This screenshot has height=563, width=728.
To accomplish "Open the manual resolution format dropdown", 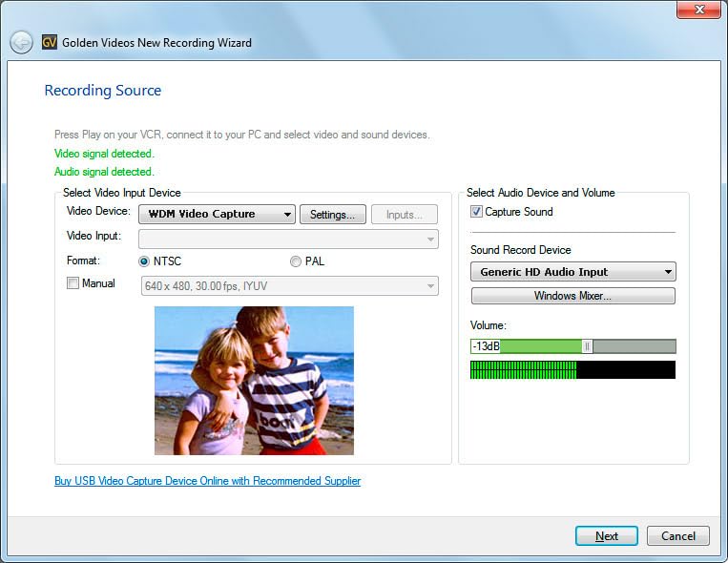I will click(x=288, y=285).
